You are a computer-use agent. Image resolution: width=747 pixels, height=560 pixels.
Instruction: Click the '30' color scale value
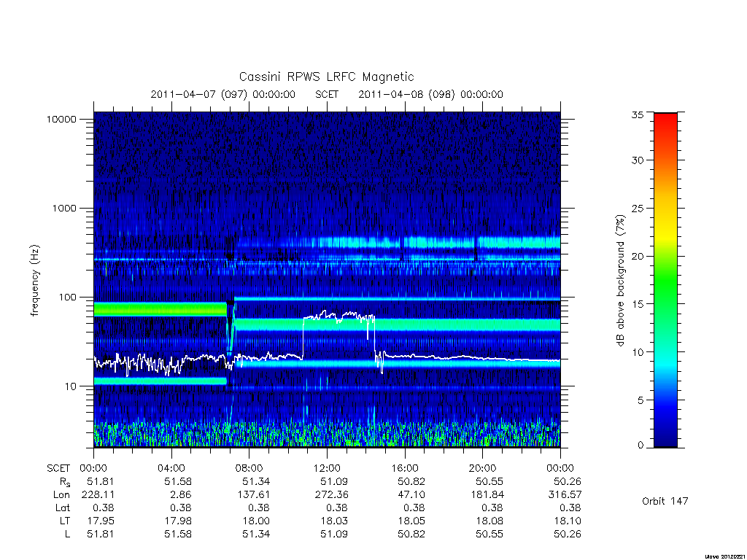click(x=638, y=160)
